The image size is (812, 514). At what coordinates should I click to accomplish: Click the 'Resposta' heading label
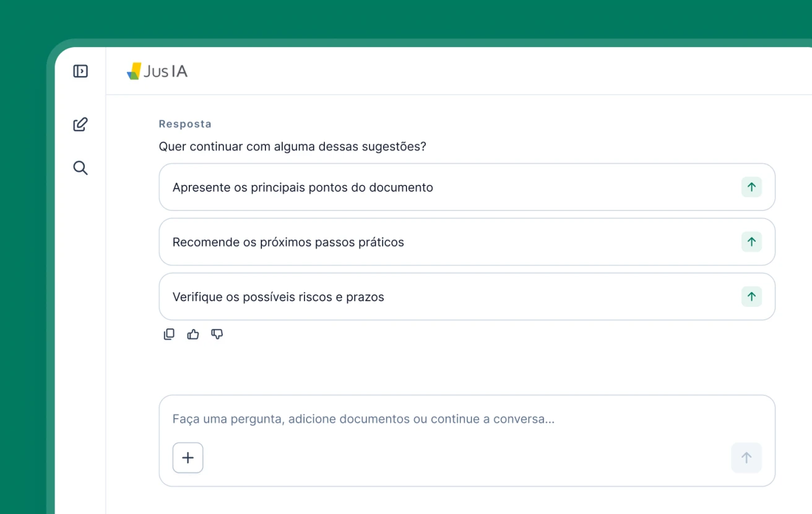[185, 124]
